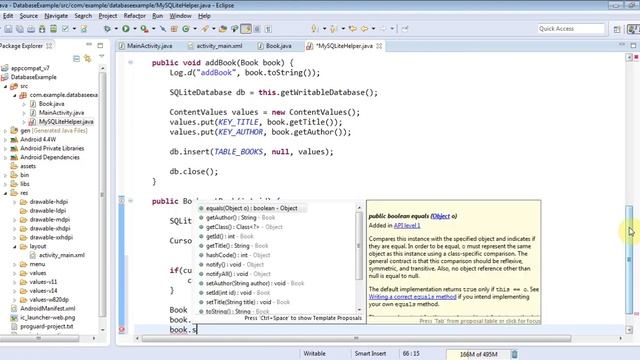This screenshot has height=360, width=640.
Task: Click the Save All toolbar icon
Action: [19, 29]
